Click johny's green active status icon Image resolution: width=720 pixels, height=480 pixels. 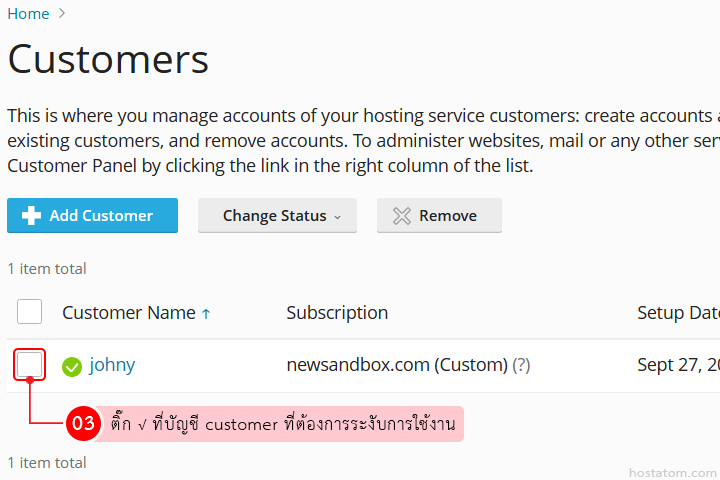tap(72, 367)
